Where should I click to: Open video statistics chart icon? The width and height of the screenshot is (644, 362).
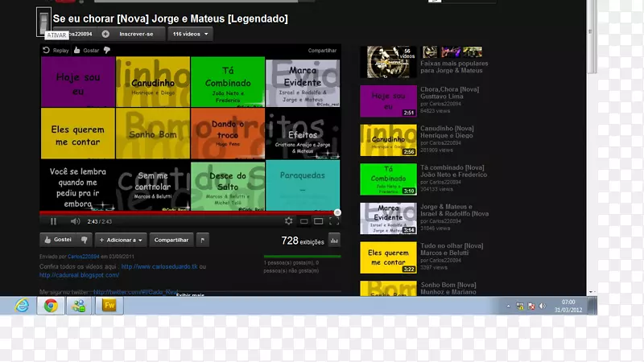tap(334, 240)
